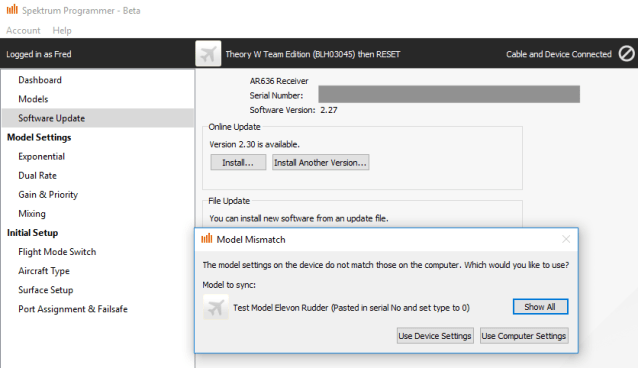Open Port Assignment & Failsafe page

[x=98, y=309]
